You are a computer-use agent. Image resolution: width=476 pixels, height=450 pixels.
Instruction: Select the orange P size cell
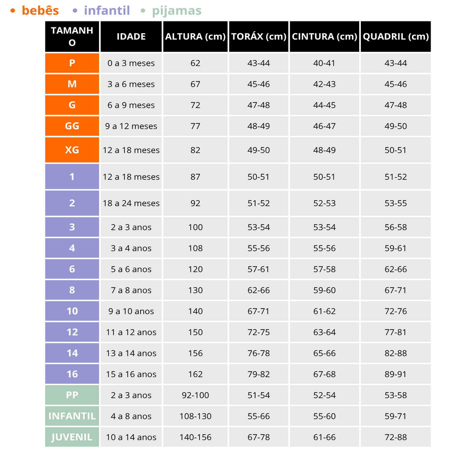[x=72, y=63]
